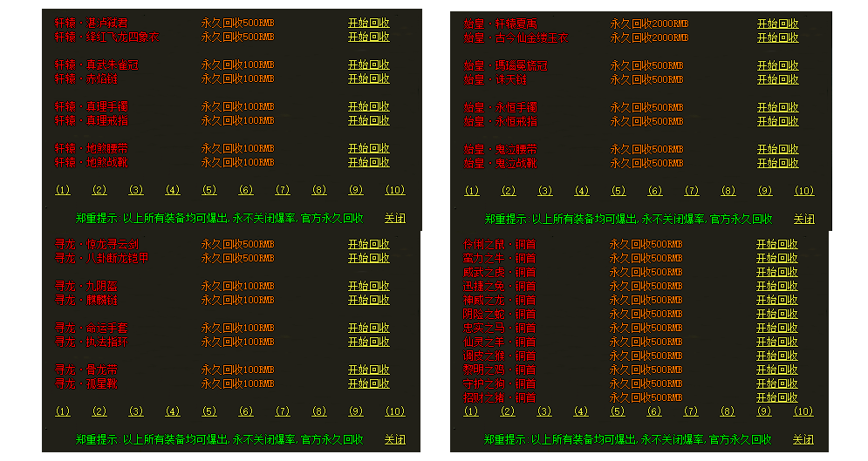Screen dimensions: 868x461
Task: Click 开始回收 for 威武之虎·铜首
Action: click(x=777, y=272)
